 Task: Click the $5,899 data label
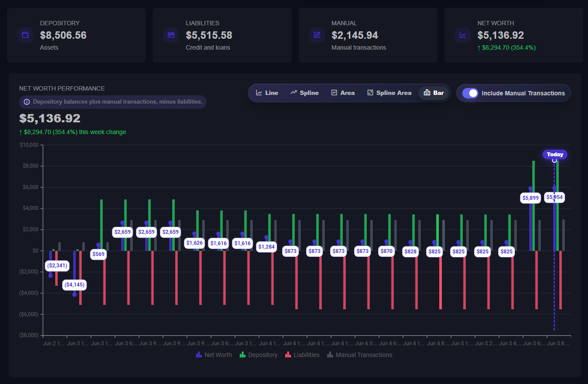531,198
